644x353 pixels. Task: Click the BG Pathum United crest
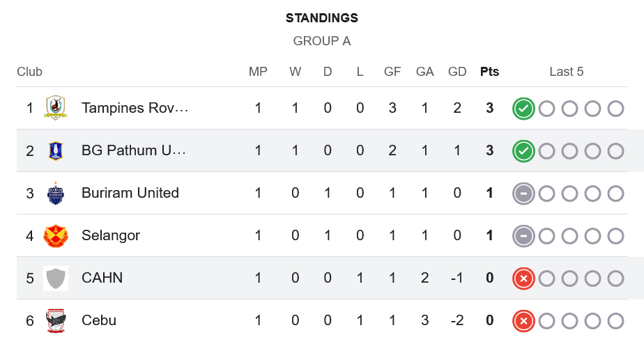tap(56, 150)
